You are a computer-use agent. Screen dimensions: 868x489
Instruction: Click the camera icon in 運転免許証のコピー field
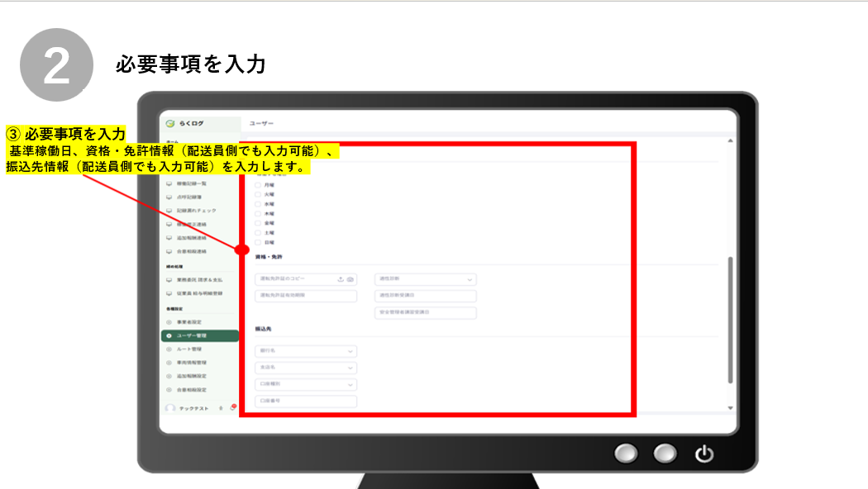pos(351,279)
